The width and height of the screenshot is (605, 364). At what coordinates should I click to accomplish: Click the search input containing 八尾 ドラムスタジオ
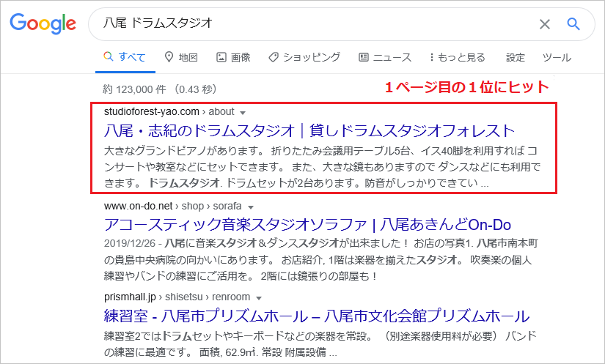point(308,24)
